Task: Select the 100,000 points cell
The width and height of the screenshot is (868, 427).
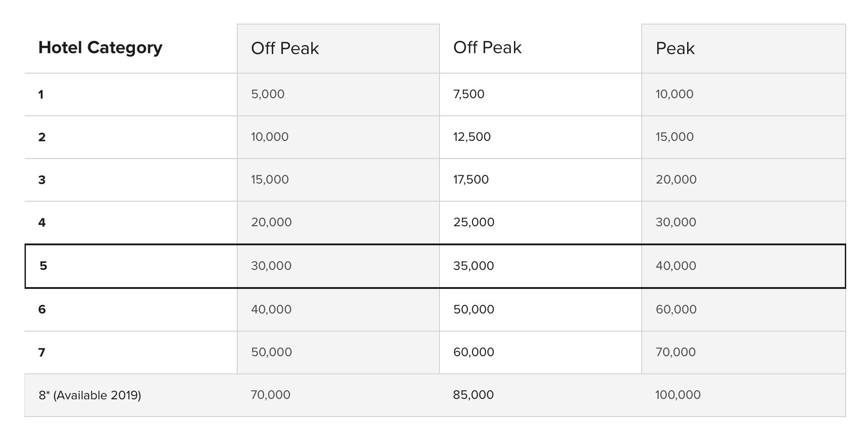Action: coord(678,395)
